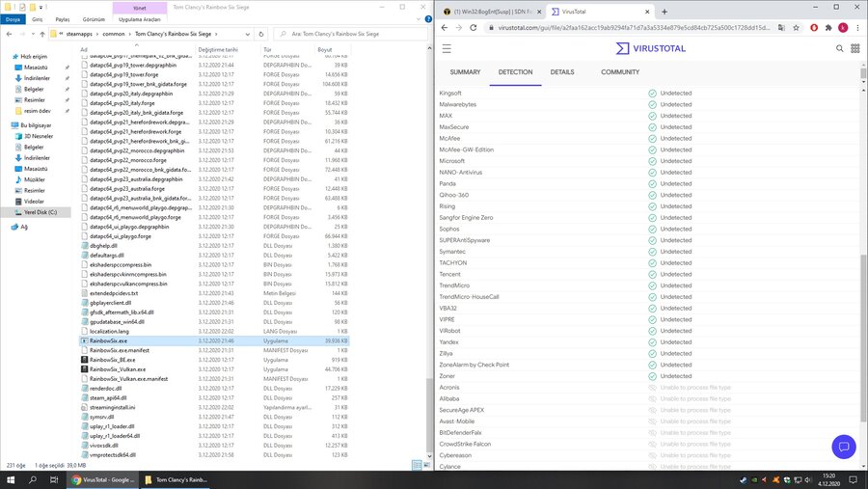Open the VirusTotal hamburger menu

pyautogui.click(x=446, y=47)
